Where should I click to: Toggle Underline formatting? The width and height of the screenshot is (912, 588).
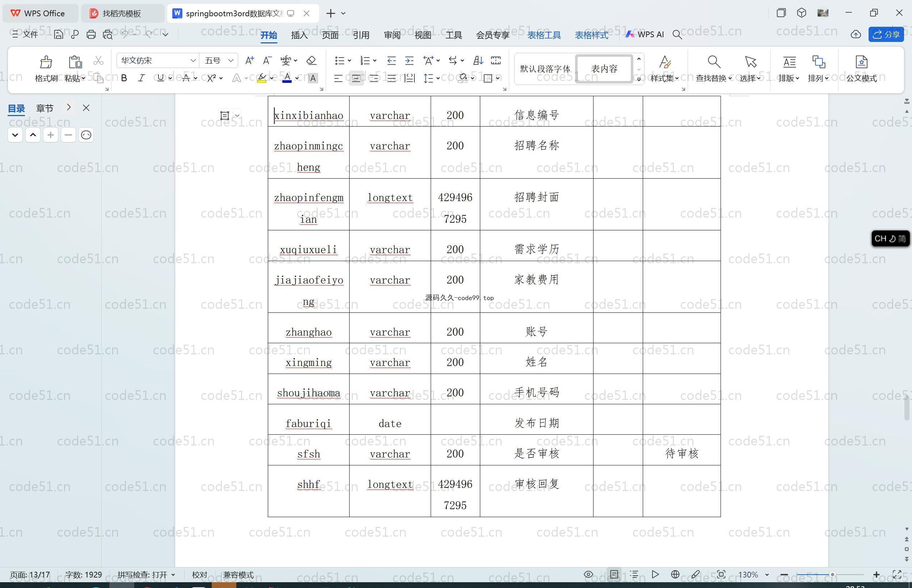click(160, 78)
